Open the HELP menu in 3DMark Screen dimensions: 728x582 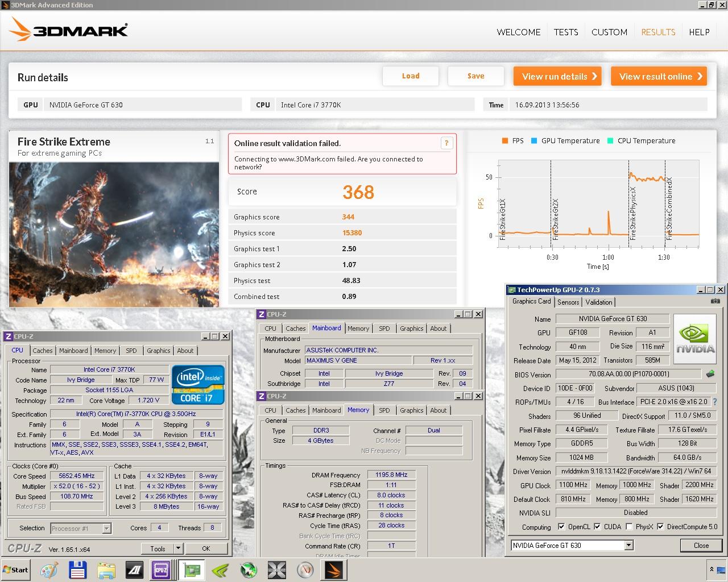coord(699,32)
